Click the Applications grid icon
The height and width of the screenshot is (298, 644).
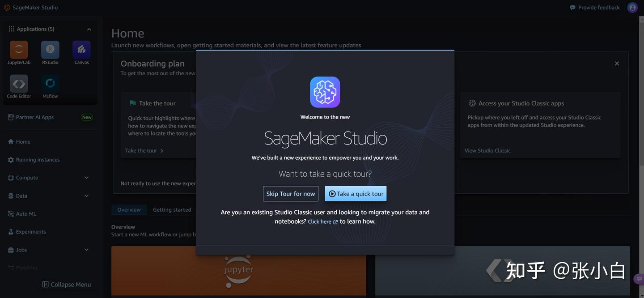tap(12, 29)
